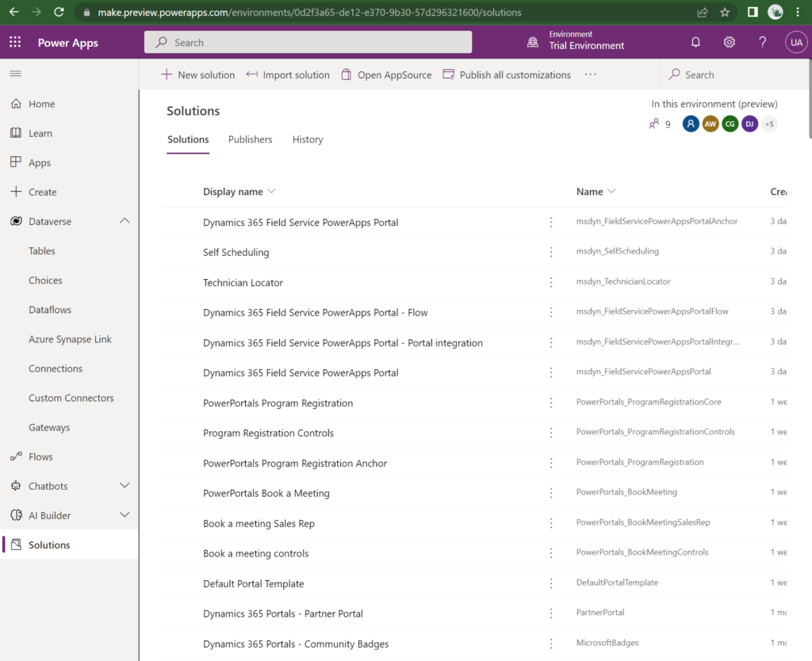Image resolution: width=812 pixels, height=661 pixels.
Task: Click the help question mark icon
Action: pos(762,43)
